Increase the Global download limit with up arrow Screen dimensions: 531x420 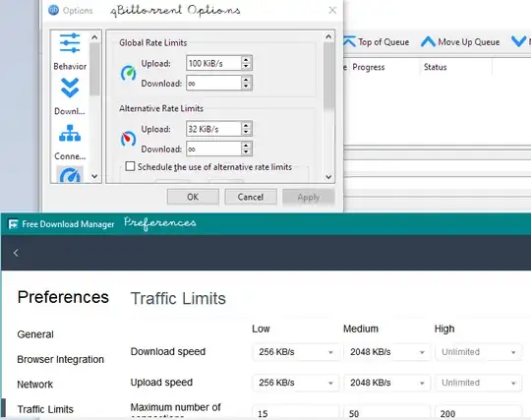[x=246, y=80]
